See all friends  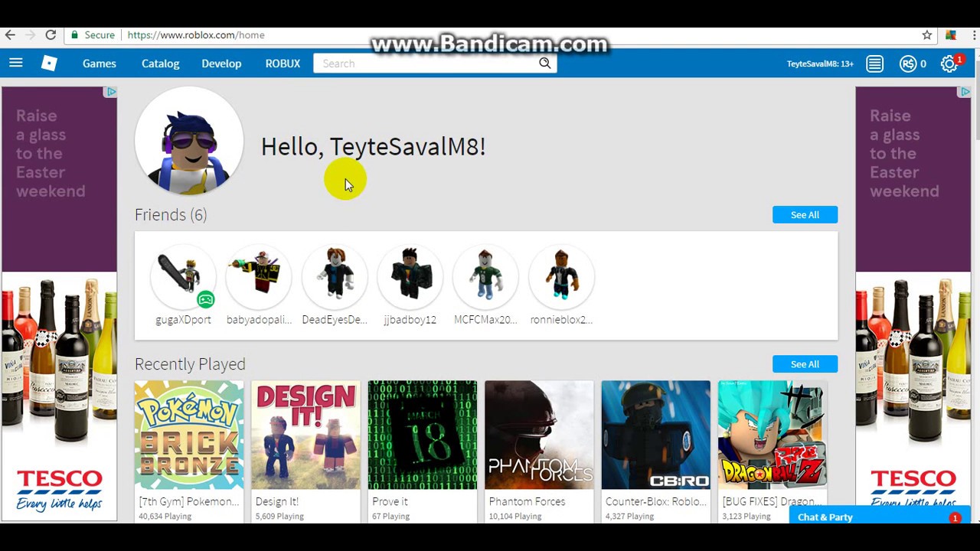click(x=805, y=215)
